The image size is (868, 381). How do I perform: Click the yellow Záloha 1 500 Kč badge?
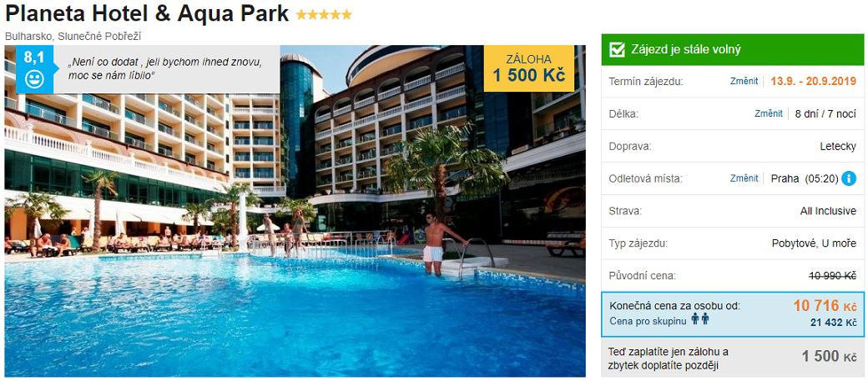pos(528,68)
